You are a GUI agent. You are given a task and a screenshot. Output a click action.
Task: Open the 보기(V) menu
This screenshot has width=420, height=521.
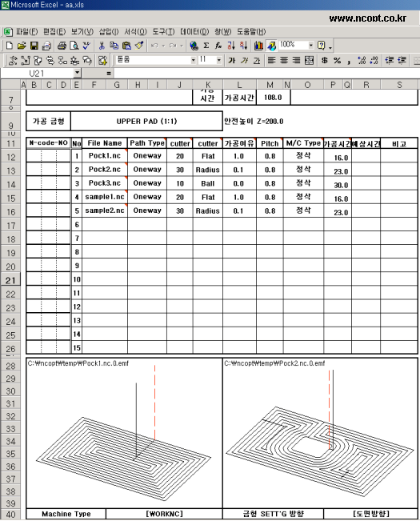pyautogui.click(x=82, y=32)
